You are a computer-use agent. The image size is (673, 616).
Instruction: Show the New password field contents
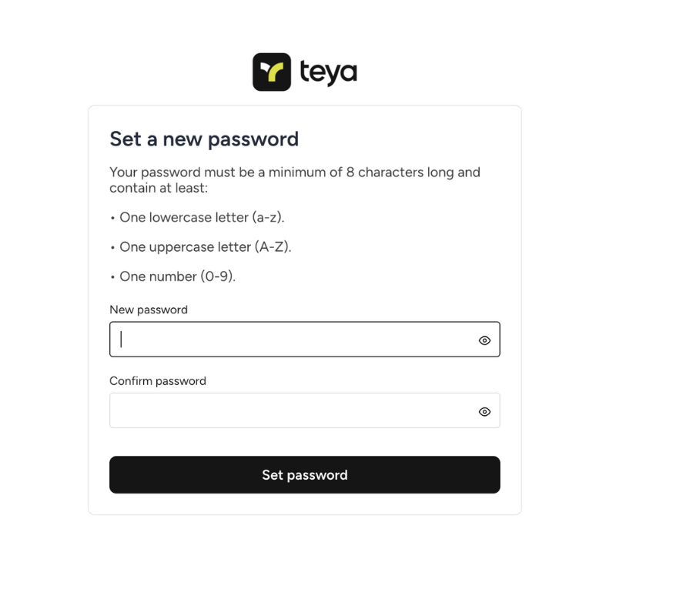pos(484,340)
